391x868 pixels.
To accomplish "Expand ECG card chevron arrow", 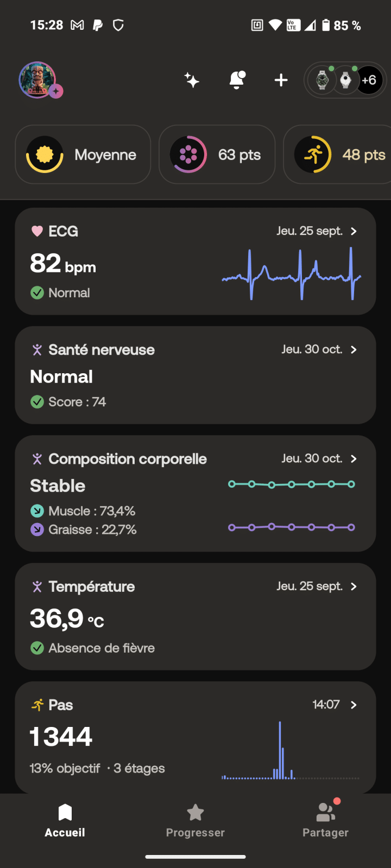I will (x=354, y=231).
